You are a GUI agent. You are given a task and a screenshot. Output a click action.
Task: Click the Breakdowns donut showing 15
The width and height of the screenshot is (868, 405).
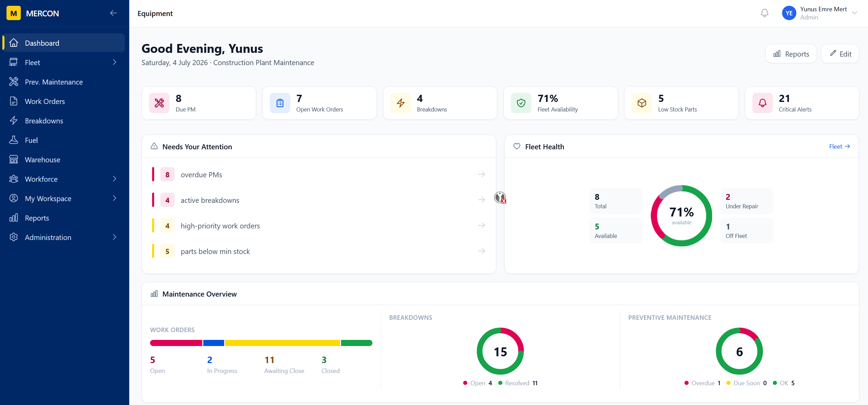pos(500,351)
